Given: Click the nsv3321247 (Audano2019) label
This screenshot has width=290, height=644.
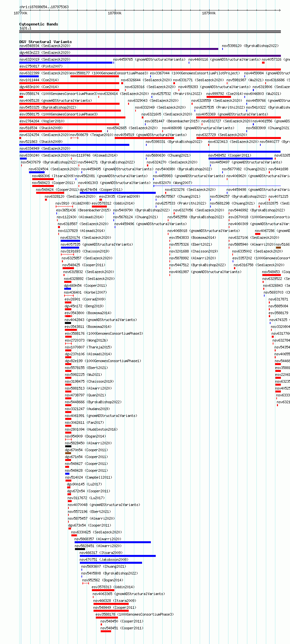Looking at the screenshot, I should coord(87,409).
